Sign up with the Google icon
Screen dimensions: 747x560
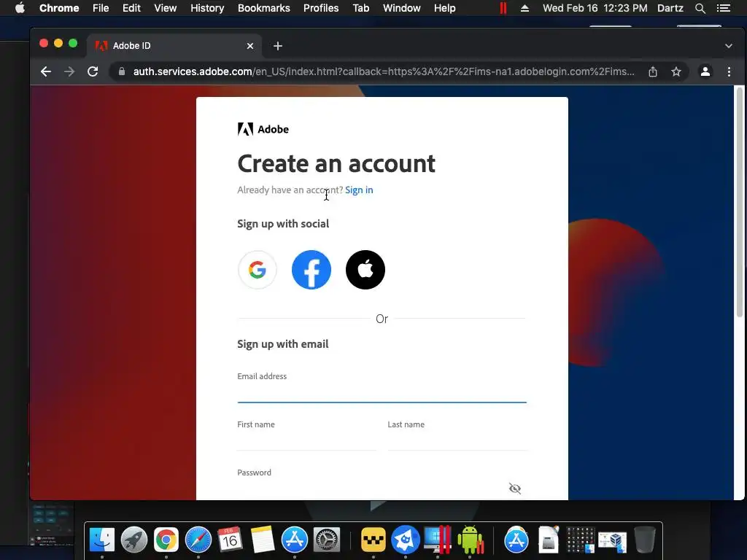(x=258, y=270)
